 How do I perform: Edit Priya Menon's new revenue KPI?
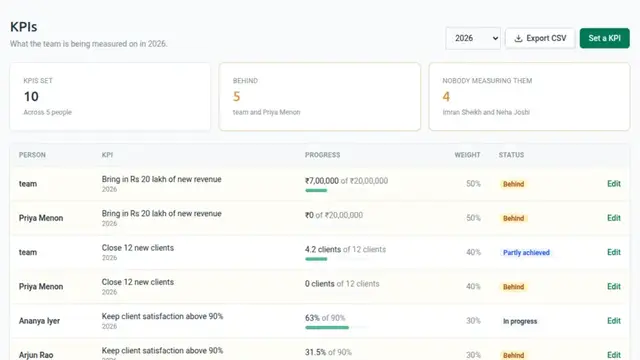tap(613, 218)
